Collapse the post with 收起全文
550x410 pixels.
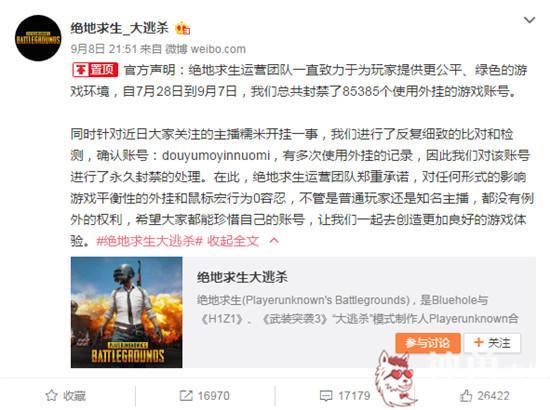(233, 241)
